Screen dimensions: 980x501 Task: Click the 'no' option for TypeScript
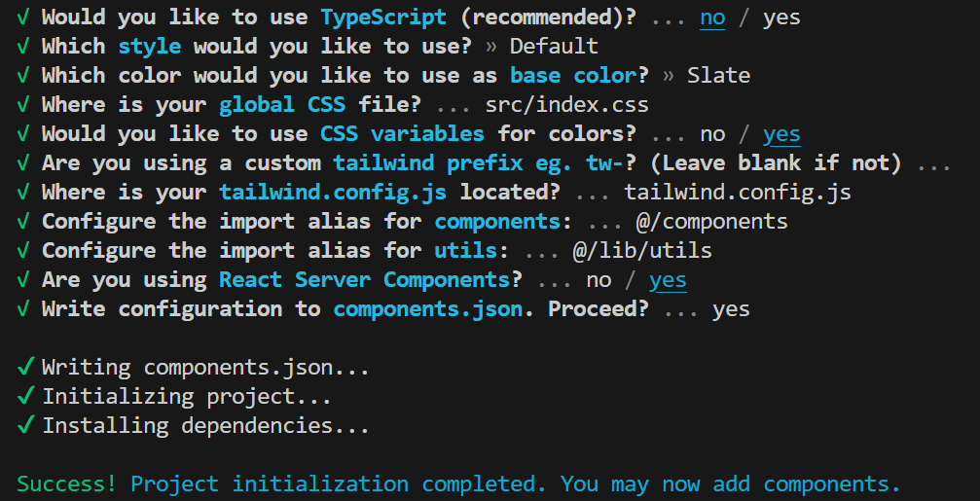click(712, 17)
